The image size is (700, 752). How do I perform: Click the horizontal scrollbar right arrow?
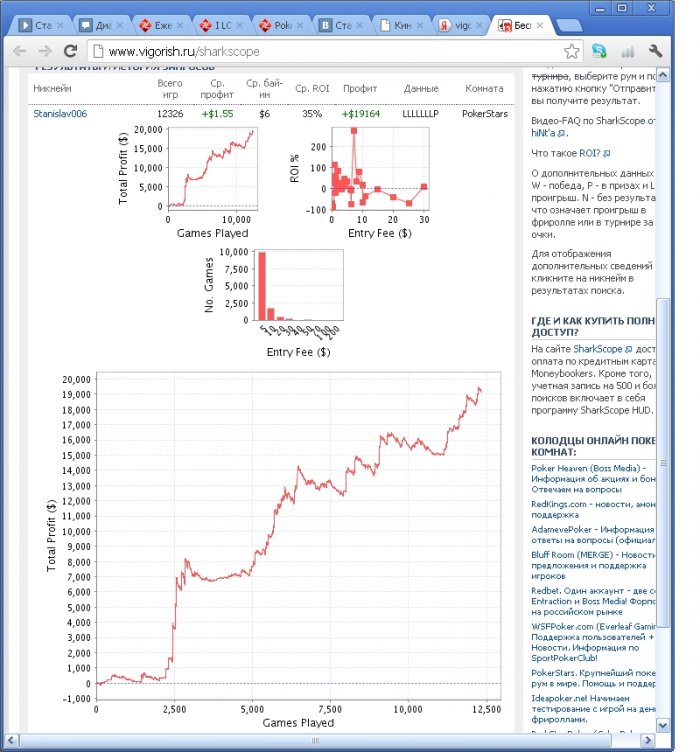[647, 740]
